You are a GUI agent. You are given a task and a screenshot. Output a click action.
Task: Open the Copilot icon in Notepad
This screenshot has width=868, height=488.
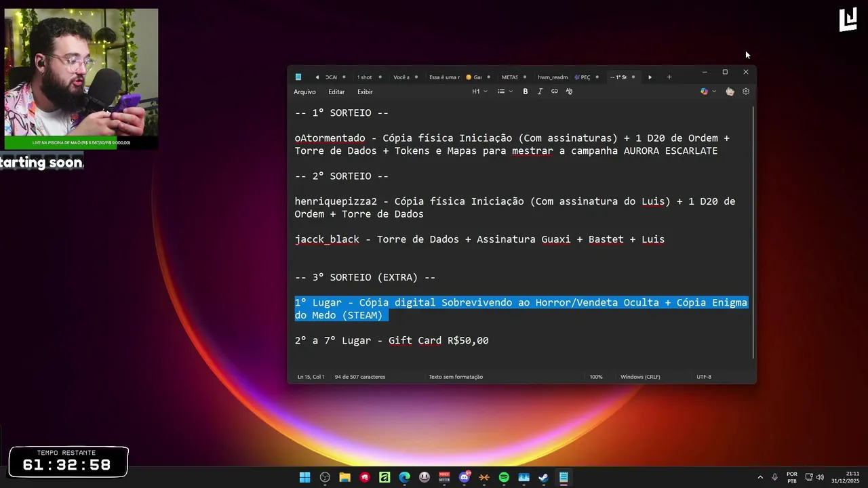[x=704, y=91]
